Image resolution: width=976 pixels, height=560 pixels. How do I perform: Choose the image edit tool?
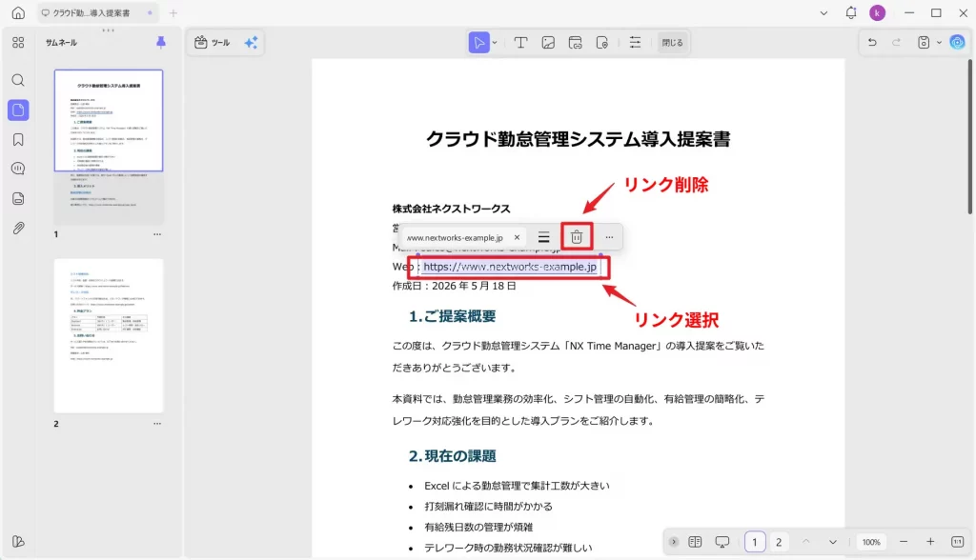(x=548, y=42)
